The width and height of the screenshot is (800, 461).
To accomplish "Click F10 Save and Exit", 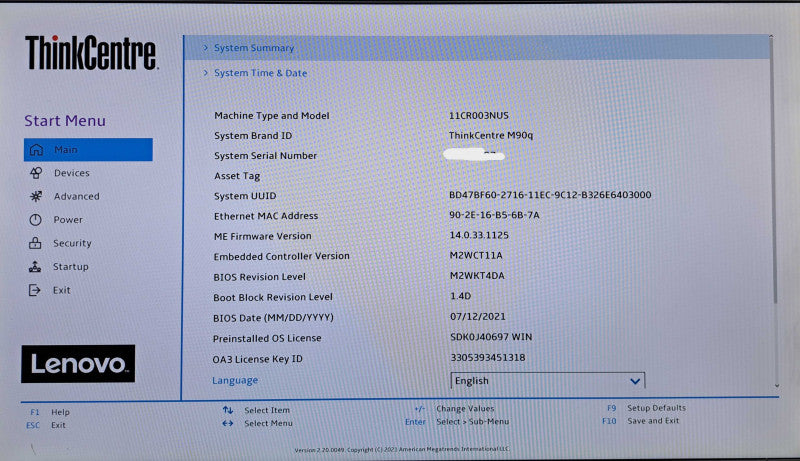I will [641, 421].
